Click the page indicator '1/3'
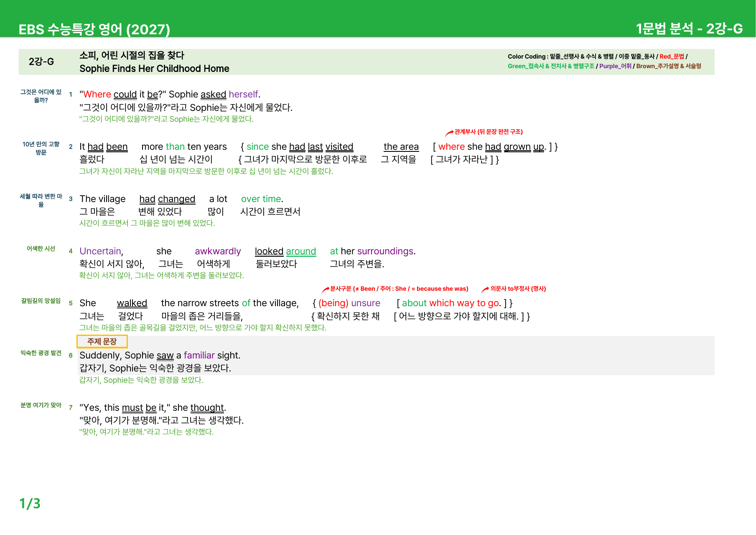This screenshot has height=535, width=756. click(30, 503)
